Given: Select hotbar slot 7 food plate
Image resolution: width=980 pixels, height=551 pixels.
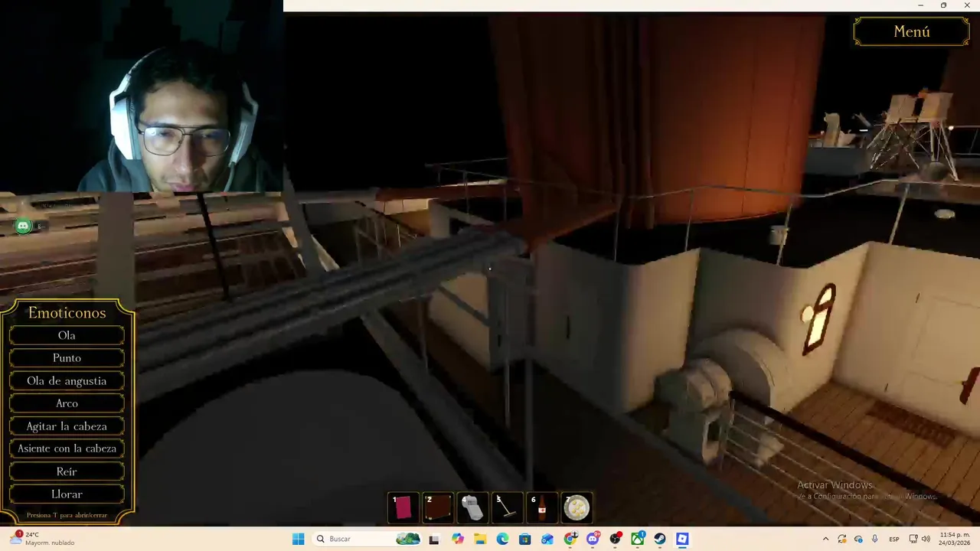Looking at the screenshot, I should (577, 507).
